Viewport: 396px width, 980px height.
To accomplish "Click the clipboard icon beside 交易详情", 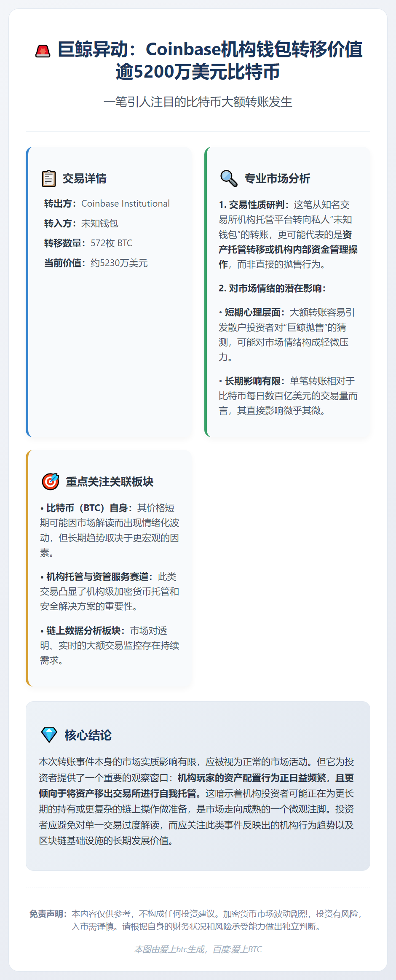I will (x=48, y=178).
